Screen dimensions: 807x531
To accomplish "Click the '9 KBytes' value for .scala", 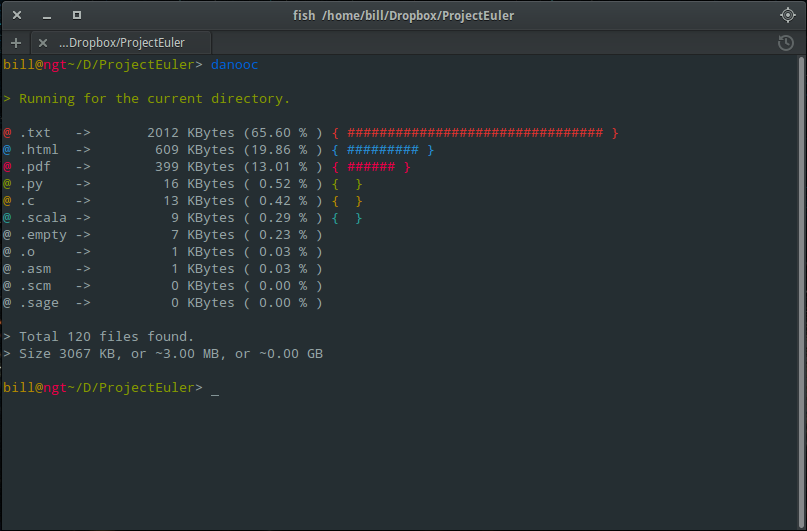I will 203,218.
